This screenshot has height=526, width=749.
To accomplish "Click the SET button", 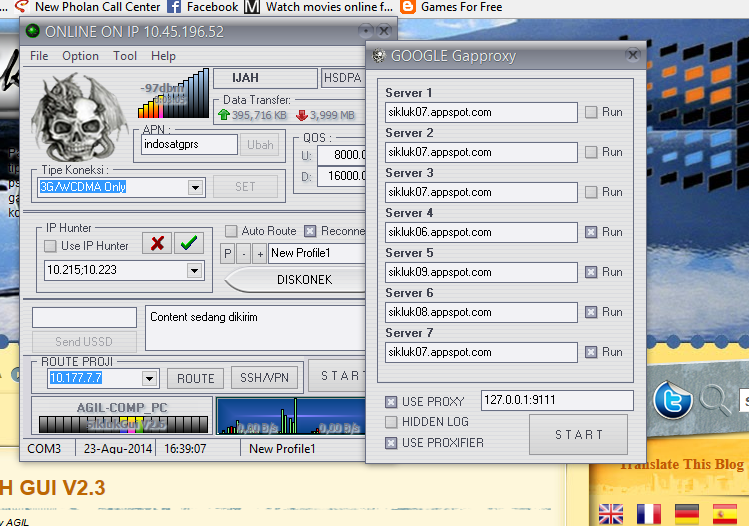I will (245, 187).
